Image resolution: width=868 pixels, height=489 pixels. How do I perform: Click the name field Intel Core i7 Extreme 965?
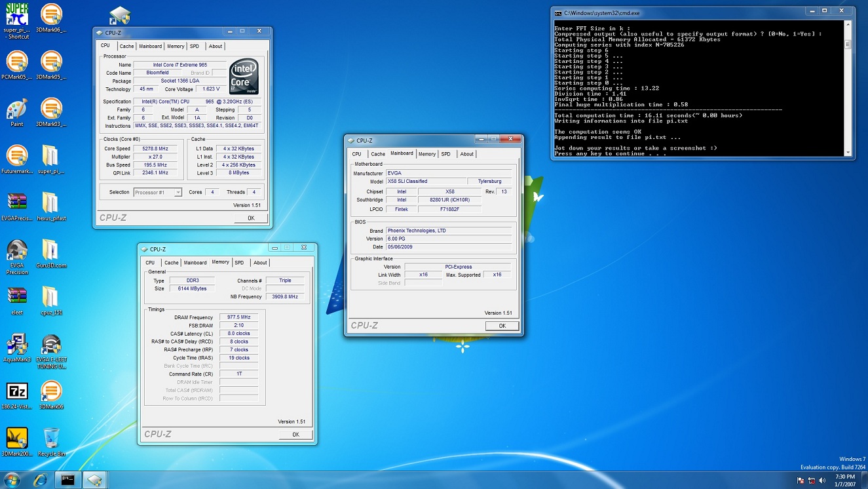pyautogui.click(x=179, y=65)
